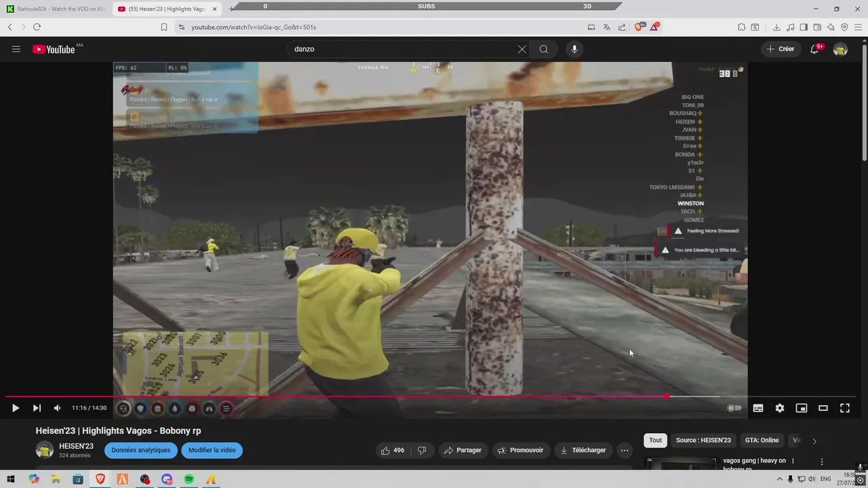Open the Brave Wallet icon

coord(817,27)
